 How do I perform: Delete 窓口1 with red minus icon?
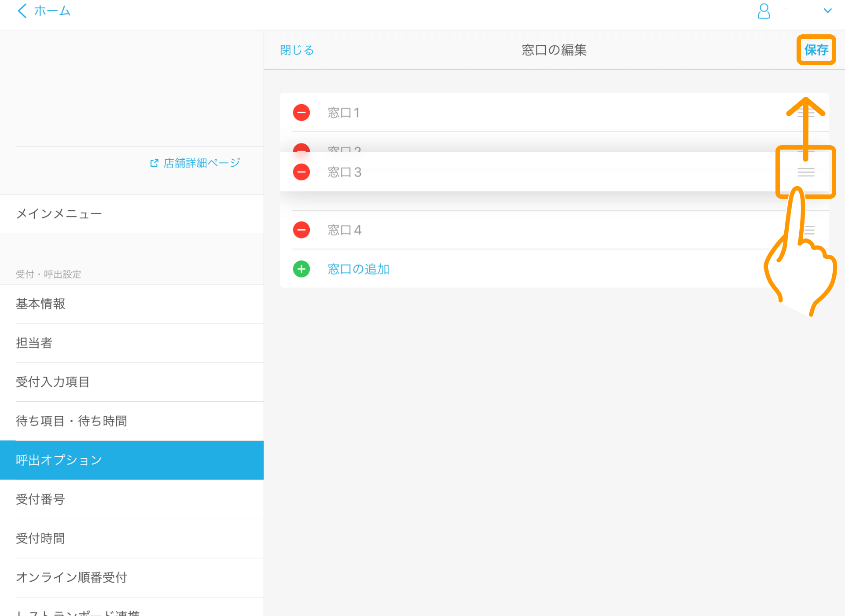coord(301,113)
